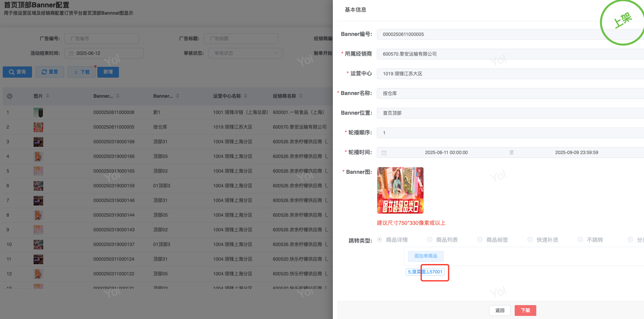Click 600570.黎安运输有限公司 cell in the table
Viewport: 644px width, 319px height.
(x=300, y=127)
